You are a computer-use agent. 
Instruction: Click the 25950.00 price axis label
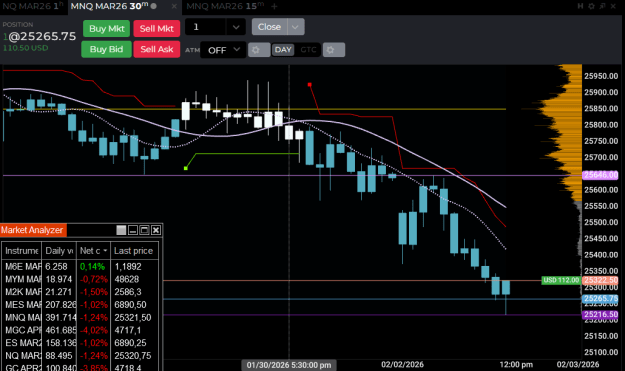point(601,76)
